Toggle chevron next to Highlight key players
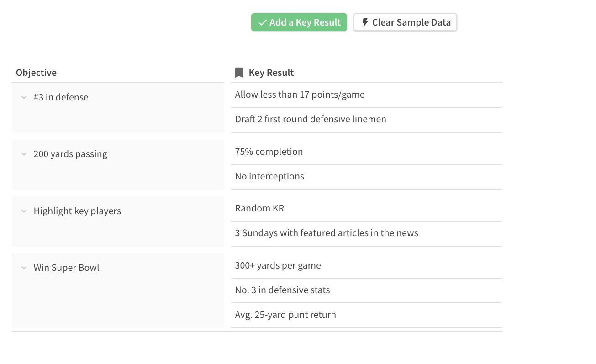Image resolution: width=596 pixels, height=364 pixels. click(24, 211)
